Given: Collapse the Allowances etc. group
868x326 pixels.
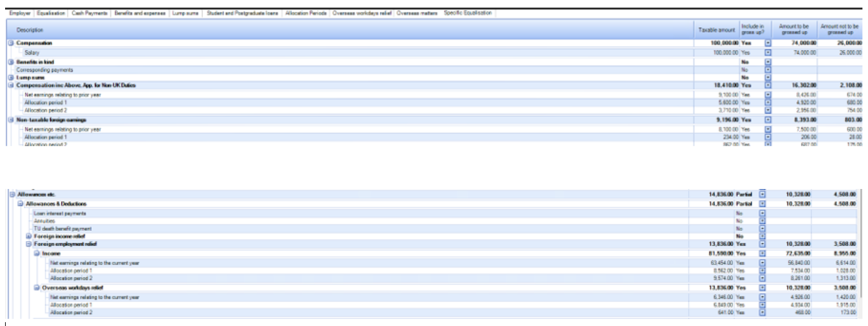Looking at the screenshot, I should coord(12,193).
